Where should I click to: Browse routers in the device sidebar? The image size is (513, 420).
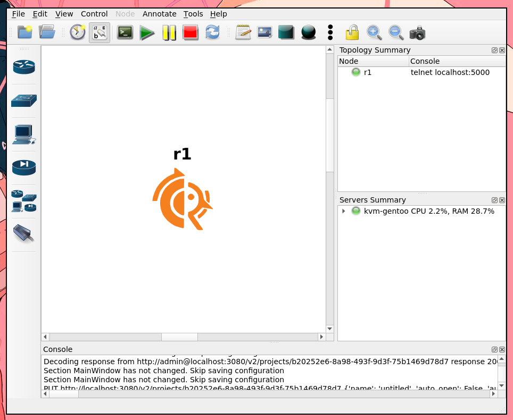(24, 67)
